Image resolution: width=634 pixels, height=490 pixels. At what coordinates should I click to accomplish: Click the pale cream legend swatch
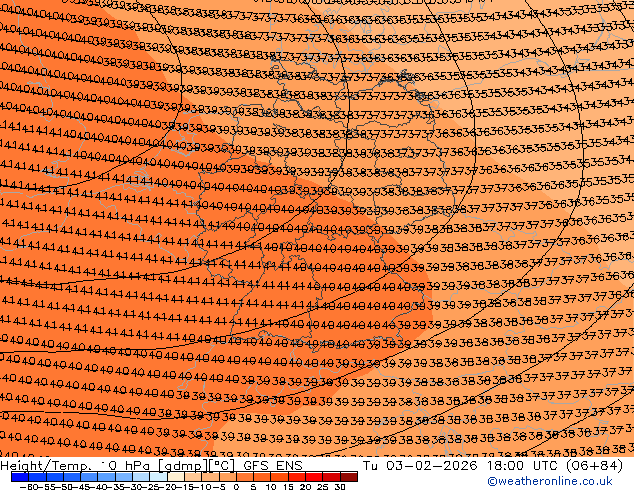click(176, 477)
